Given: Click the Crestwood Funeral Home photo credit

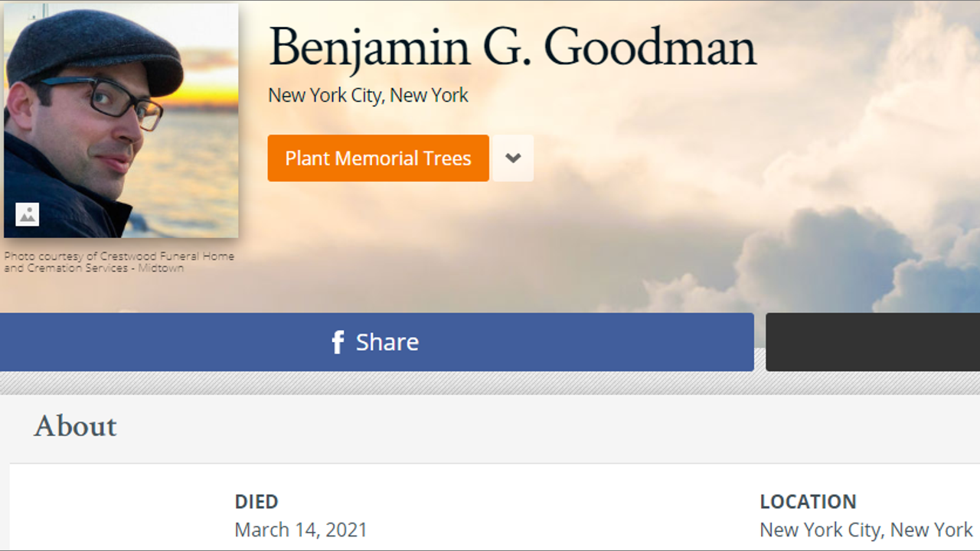Looking at the screenshot, I should (x=119, y=257).
